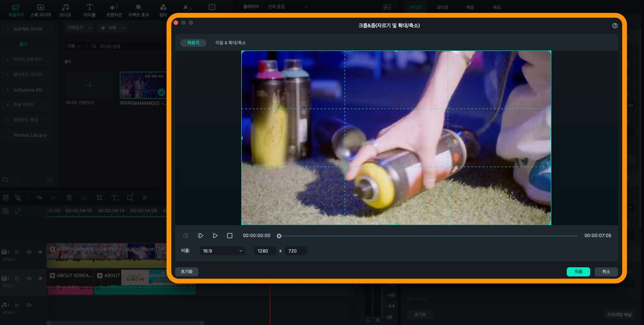Lock the 오디오 1 track
The width and height of the screenshot is (644, 325).
[x=17, y=305]
